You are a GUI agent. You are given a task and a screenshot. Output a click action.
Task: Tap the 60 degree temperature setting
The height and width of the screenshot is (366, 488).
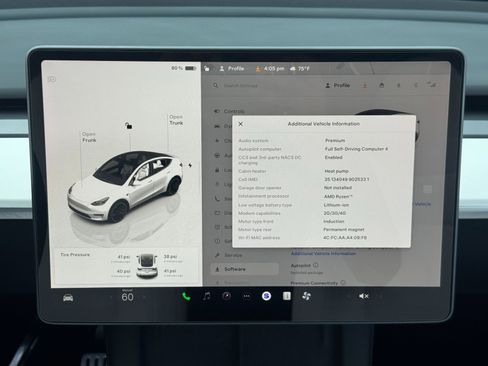(x=128, y=297)
